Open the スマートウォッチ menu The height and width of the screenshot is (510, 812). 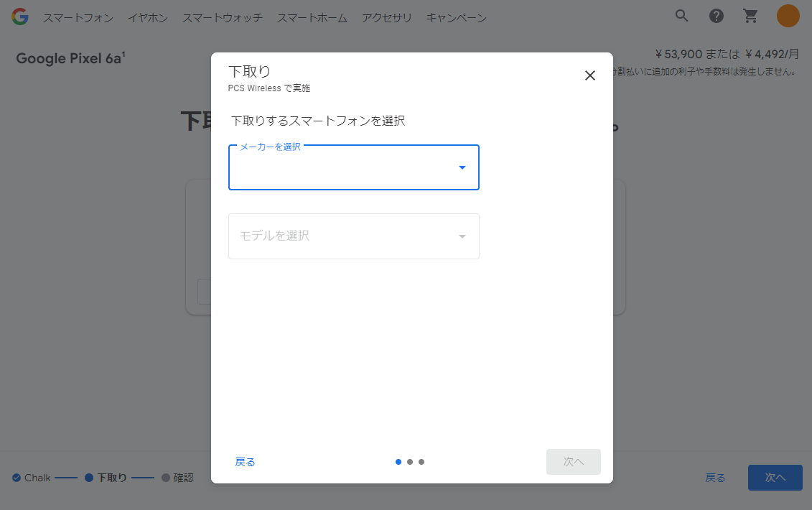coord(222,18)
